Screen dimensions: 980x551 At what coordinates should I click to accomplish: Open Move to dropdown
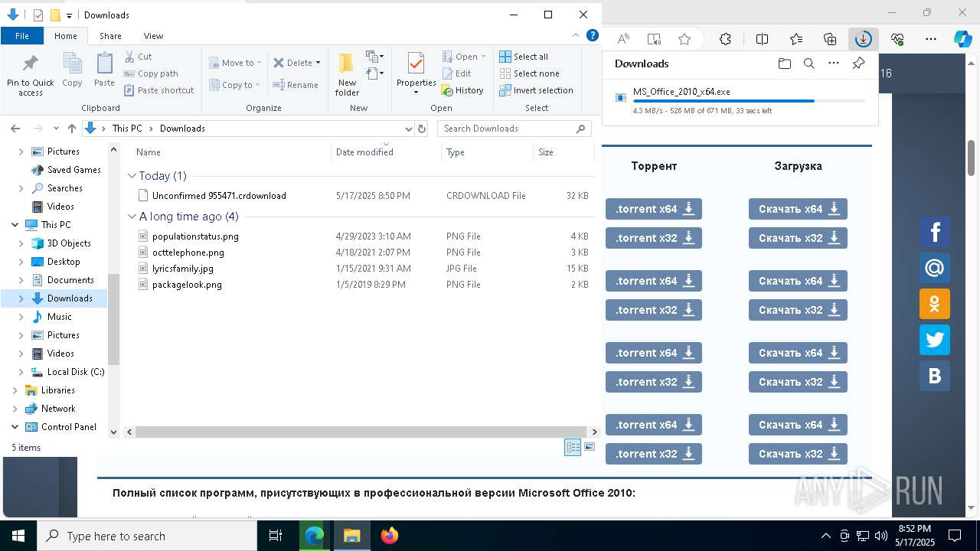click(x=236, y=63)
